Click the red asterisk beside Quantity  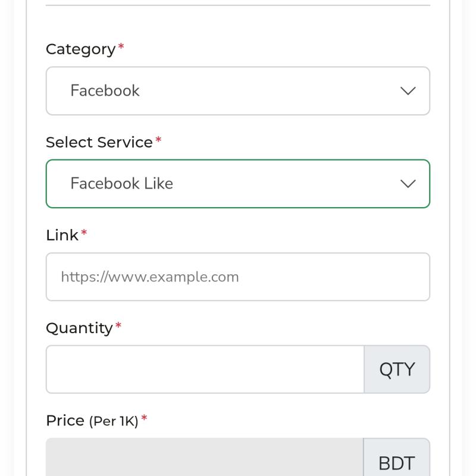pos(118,325)
